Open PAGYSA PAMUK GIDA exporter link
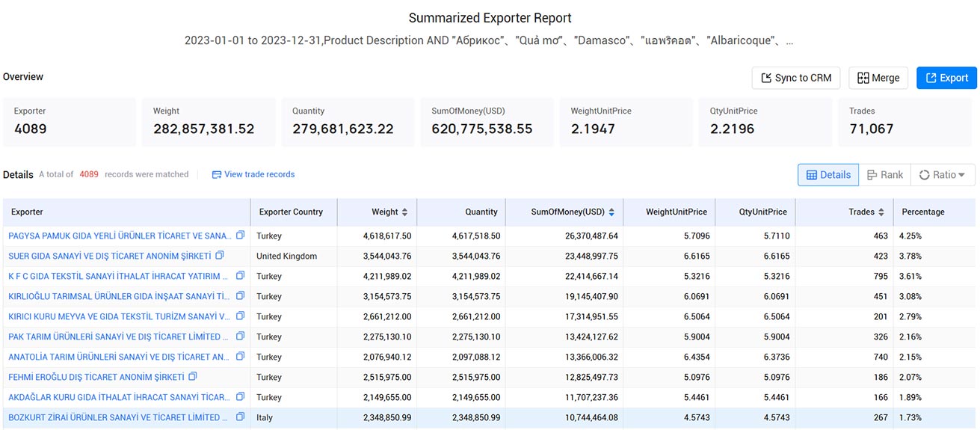 click(120, 236)
